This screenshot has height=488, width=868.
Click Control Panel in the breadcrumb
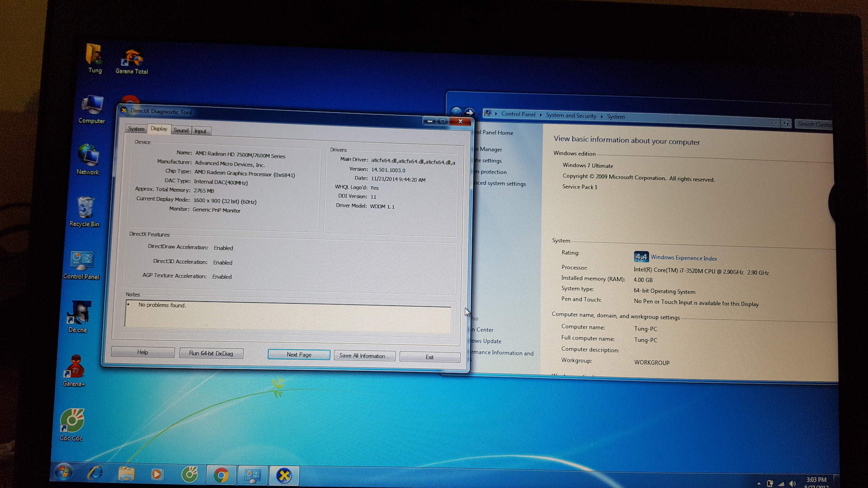pos(518,114)
